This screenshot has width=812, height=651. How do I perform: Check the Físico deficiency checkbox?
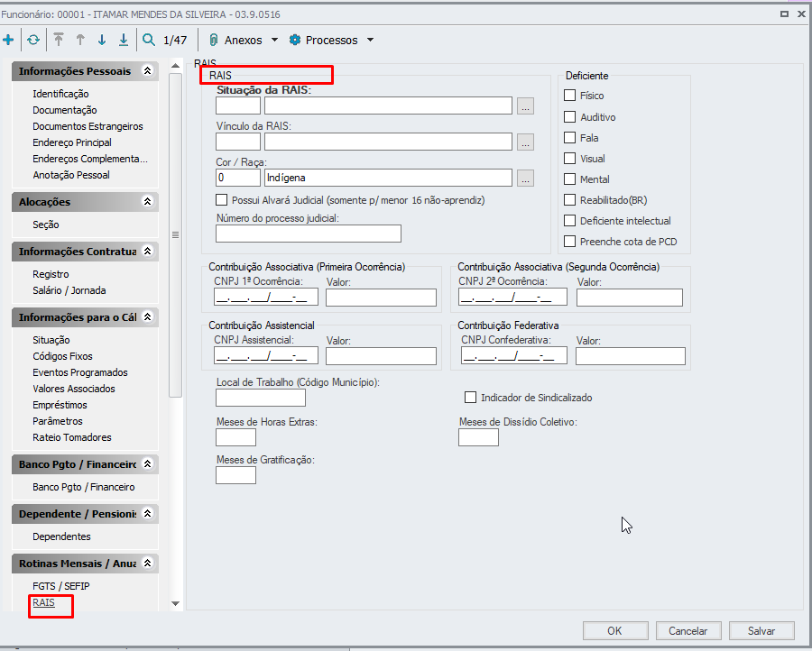(x=569, y=96)
